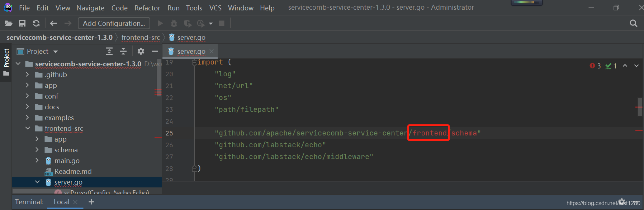Click the Debug bug icon
Image resolution: width=644 pixels, height=210 pixels.
(x=174, y=23)
